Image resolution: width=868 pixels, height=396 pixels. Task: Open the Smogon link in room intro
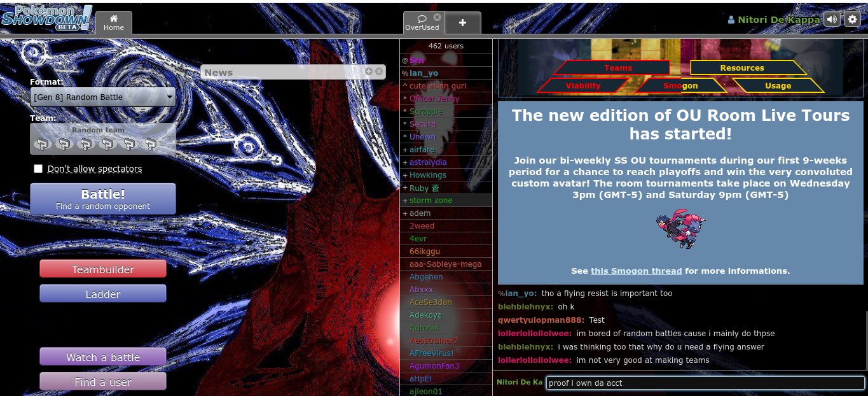click(680, 85)
